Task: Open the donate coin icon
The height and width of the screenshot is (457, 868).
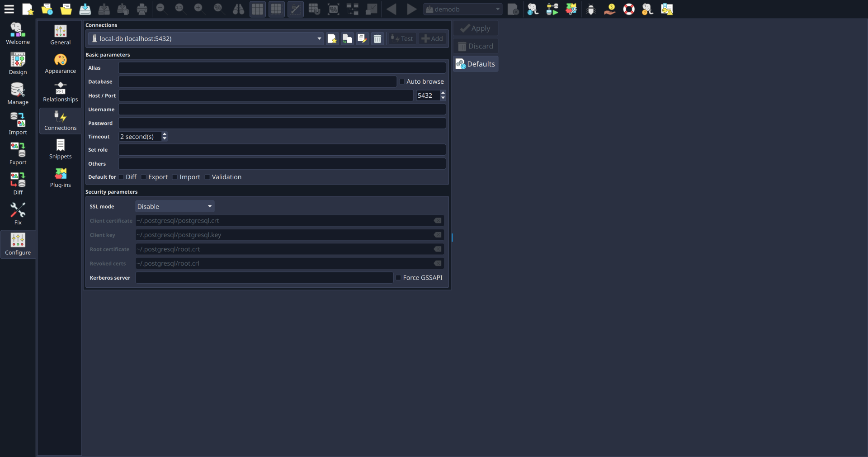Action: 609,9
